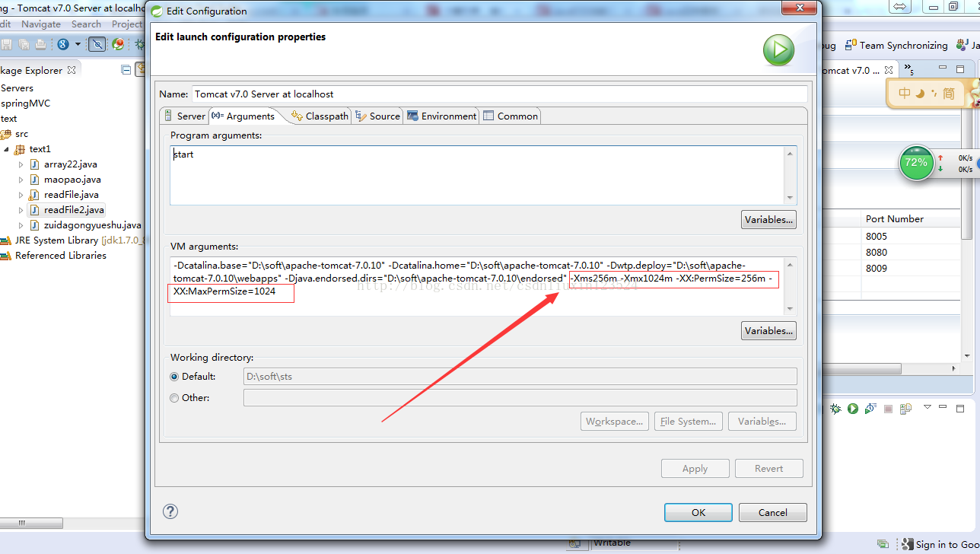980x554 pixels.
Task: Click Program arguments scrollbar up arrow
Action: click(791, 154)
